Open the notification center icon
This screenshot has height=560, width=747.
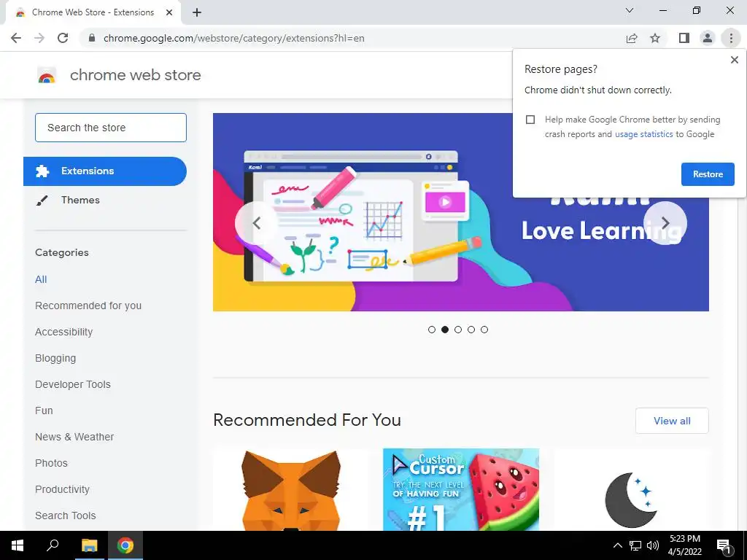coord(724,546)
